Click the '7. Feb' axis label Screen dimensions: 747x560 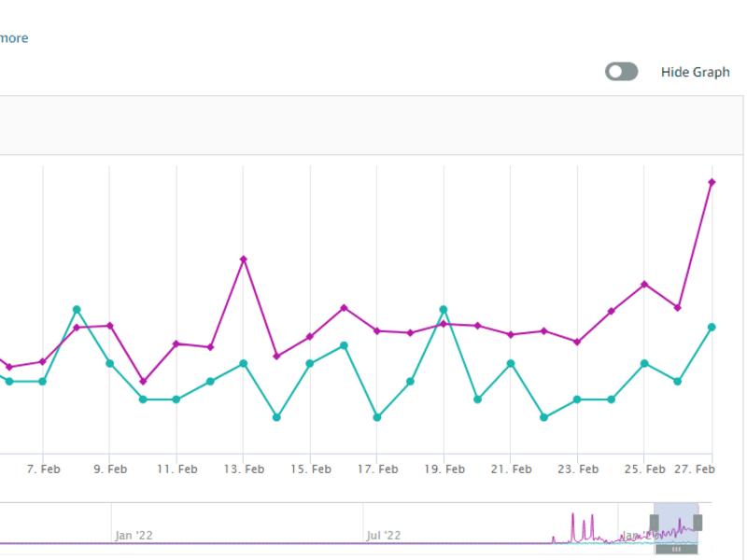coord(43,469)
